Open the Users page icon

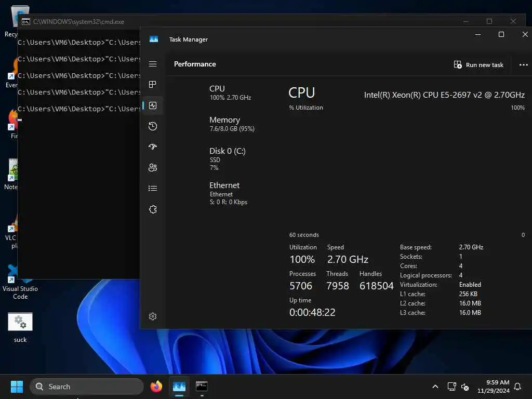pos(153,168)
